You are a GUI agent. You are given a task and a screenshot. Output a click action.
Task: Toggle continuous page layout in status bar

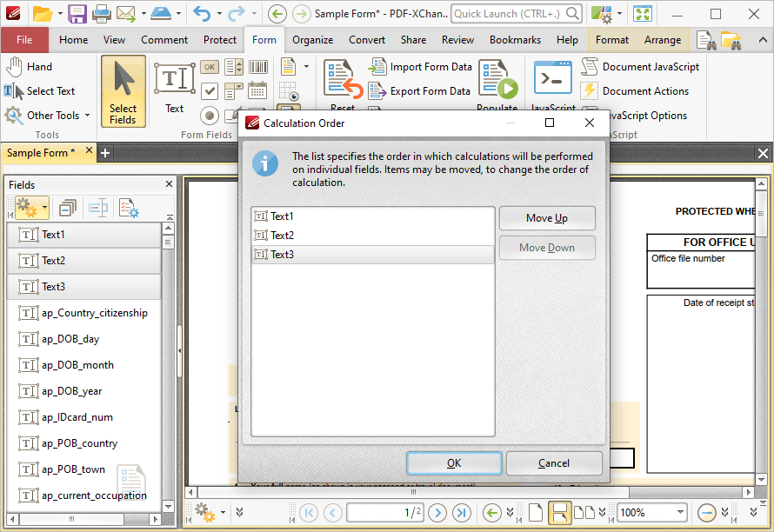click(559, 512)
